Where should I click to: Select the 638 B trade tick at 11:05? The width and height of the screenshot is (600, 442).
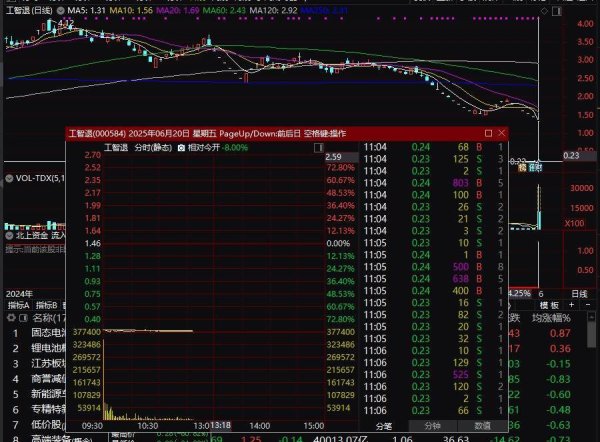(x=433, y=279)
